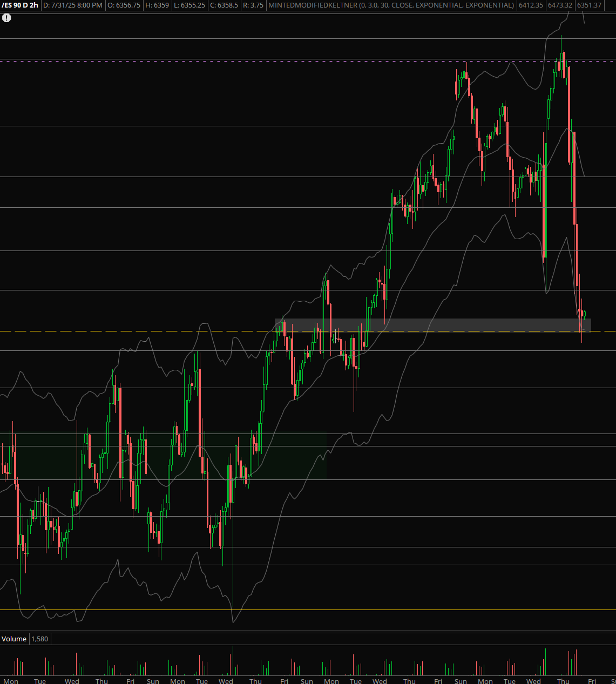The width and height of the screenshot is (616, 684).
Task: Click the range value R: 3.75
Action: point(253,5)
